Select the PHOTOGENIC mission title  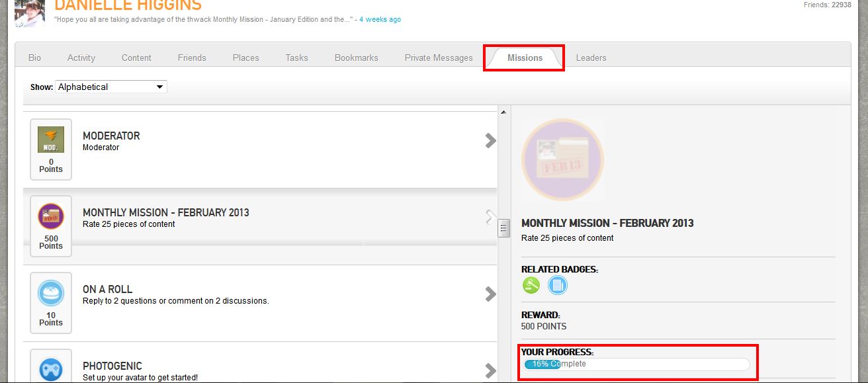point(112,366)
